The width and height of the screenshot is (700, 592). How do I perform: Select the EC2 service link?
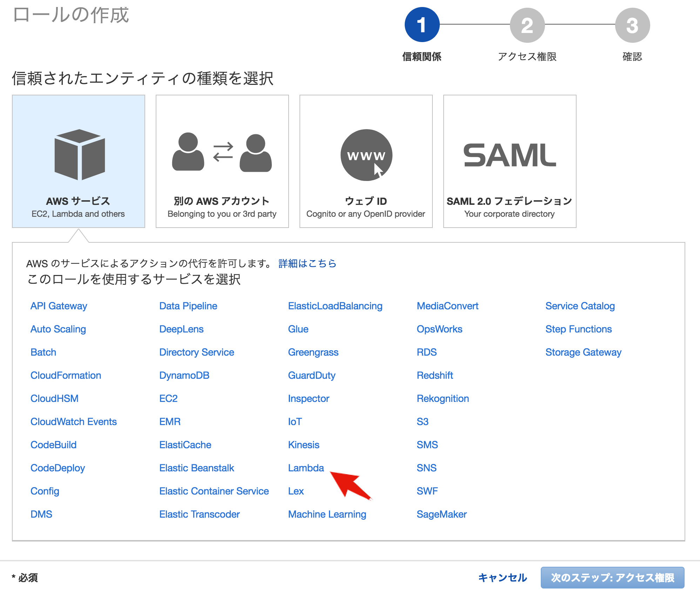click(x=168, y=398)
